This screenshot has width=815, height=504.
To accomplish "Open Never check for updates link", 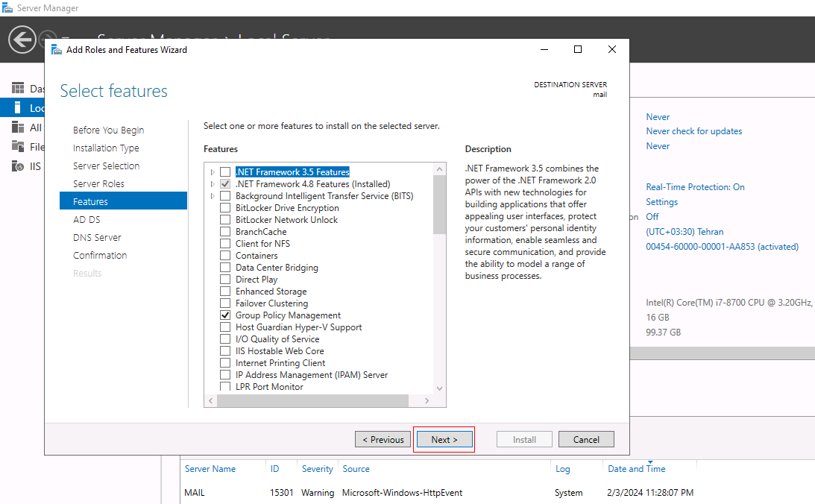I will pyautogui.click(x=694, y=131).
